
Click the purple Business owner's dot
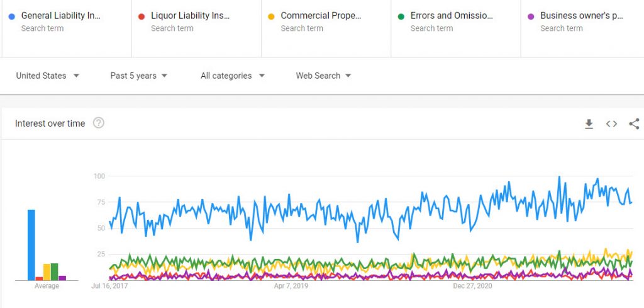531,17
